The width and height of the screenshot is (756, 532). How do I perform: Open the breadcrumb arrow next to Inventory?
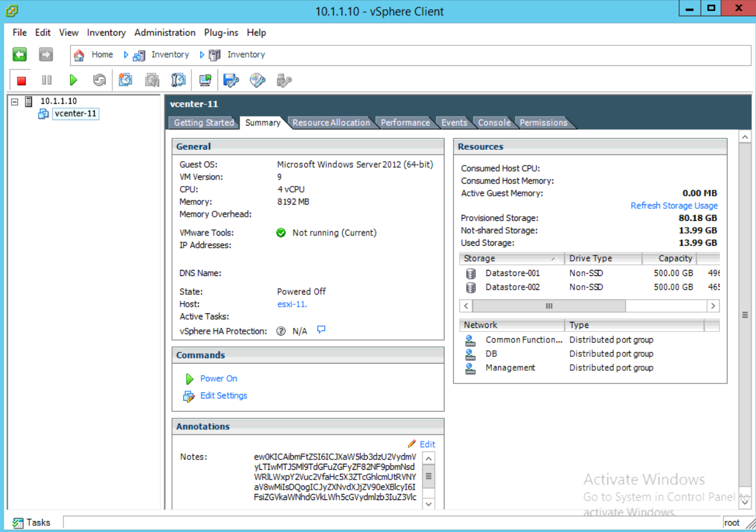click(x=202, y=54)
